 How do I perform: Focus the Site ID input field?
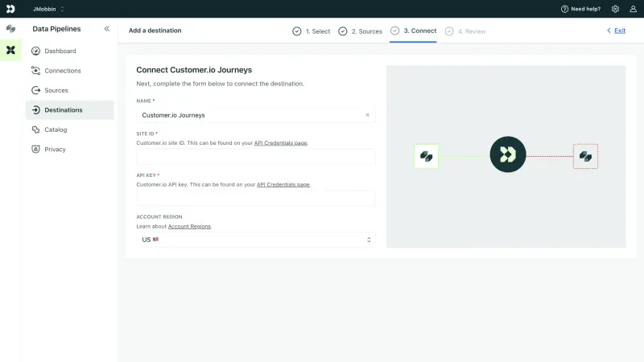[x=255, y=157]
